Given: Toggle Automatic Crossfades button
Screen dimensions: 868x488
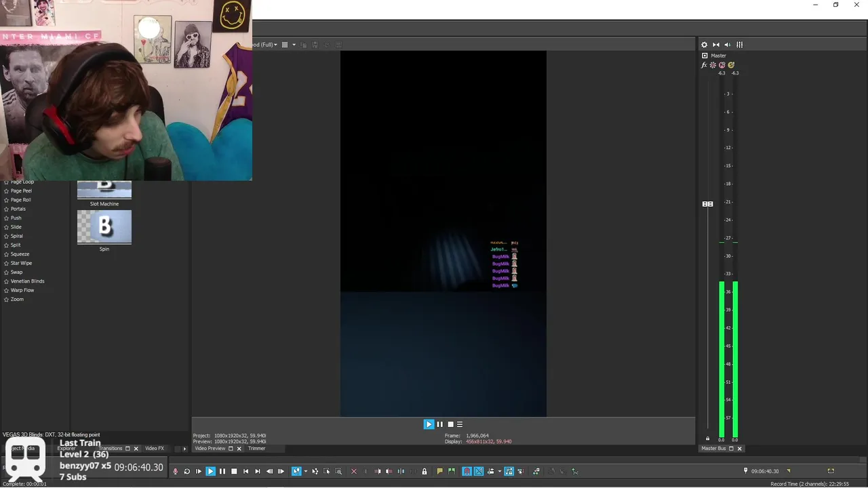Looking at the screenshot, I should [478, 471].
